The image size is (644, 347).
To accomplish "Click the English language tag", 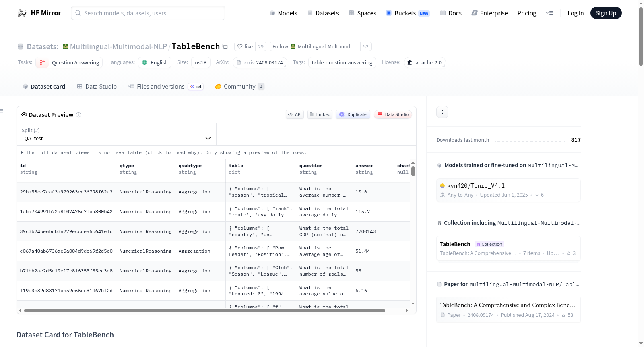I will [155, 62].
